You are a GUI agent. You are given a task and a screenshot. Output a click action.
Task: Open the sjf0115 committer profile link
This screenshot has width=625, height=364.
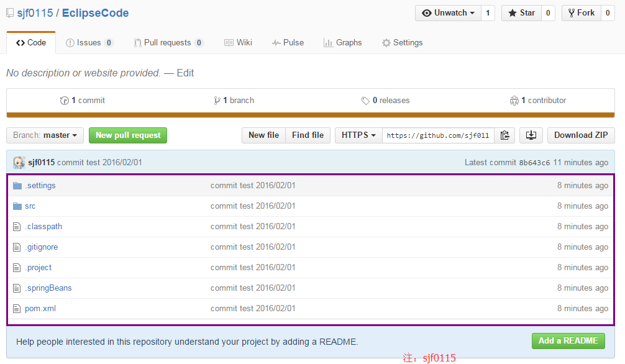42,162
